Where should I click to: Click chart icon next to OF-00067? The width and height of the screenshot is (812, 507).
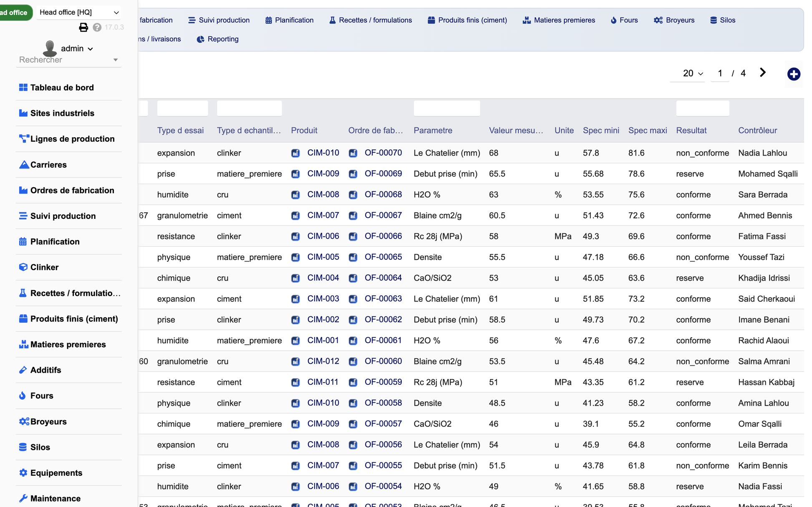pos(353,216)
